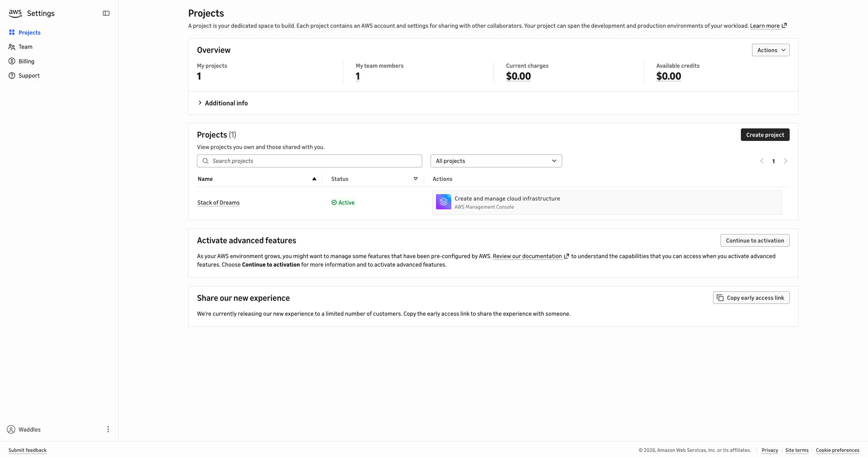This screenshot has height=458, width=868.
Task: Open Review our documentation link
Action: click(x=531, y=256)
